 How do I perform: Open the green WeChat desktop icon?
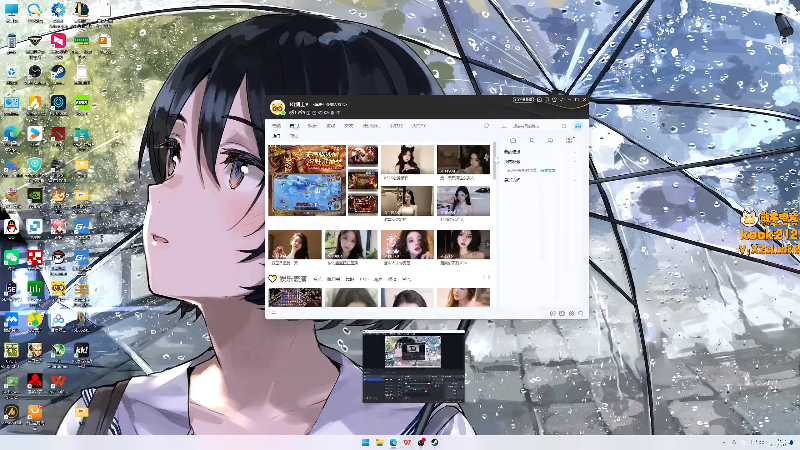pos(11,258)
